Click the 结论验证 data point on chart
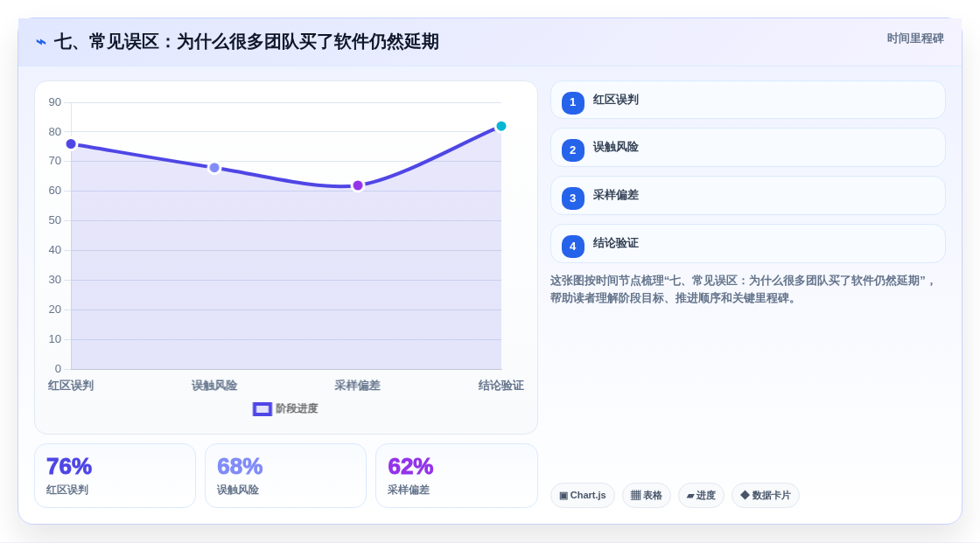The height and width of the screenshot is (543, 980). click(500, 126)
